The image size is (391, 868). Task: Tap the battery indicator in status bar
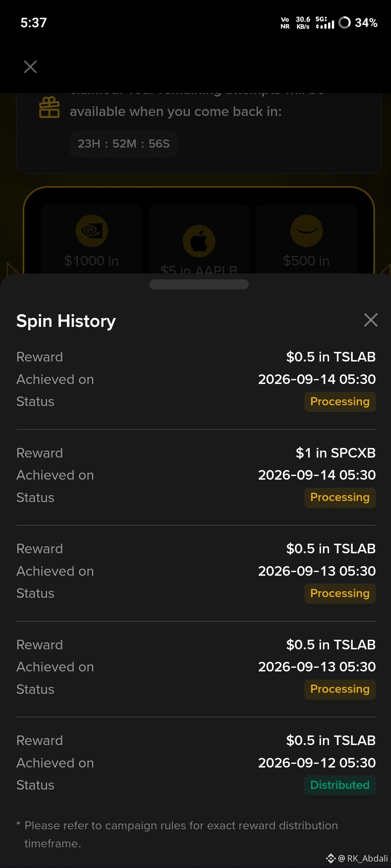[358, 22]
